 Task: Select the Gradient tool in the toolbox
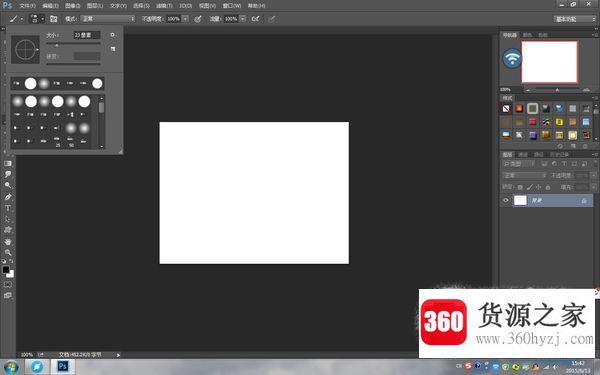click(8, 163)
